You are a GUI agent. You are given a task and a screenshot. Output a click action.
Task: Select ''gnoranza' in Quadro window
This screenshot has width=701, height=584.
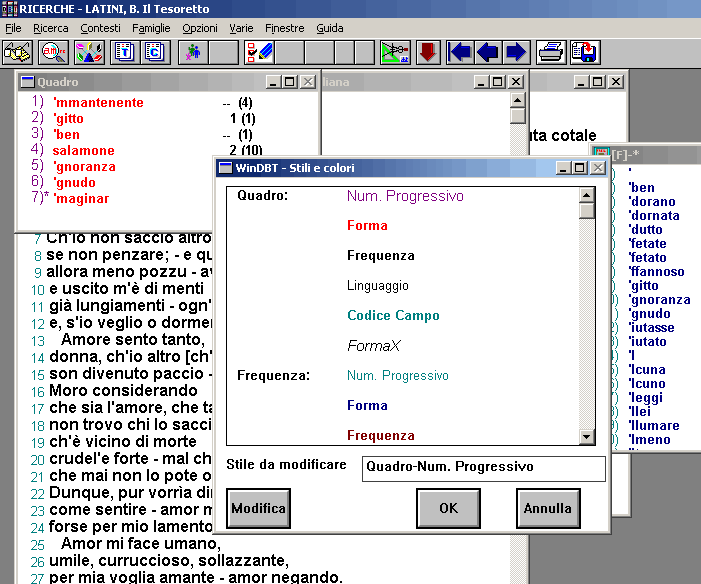(x=84, y=167)
